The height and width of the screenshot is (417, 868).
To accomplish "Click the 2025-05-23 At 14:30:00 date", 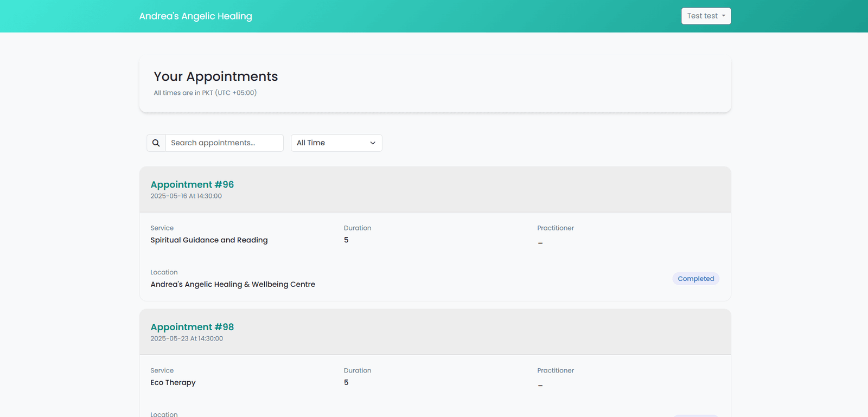I will click(x=187, y=339).
